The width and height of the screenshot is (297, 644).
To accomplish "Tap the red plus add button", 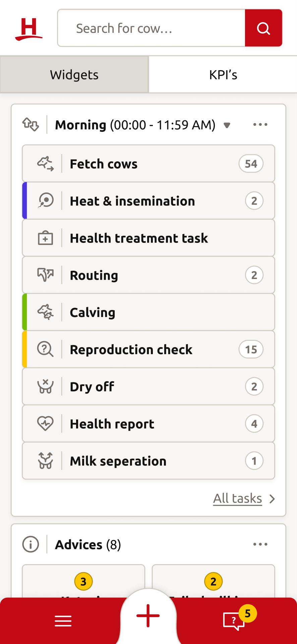I will click(148, 615).
